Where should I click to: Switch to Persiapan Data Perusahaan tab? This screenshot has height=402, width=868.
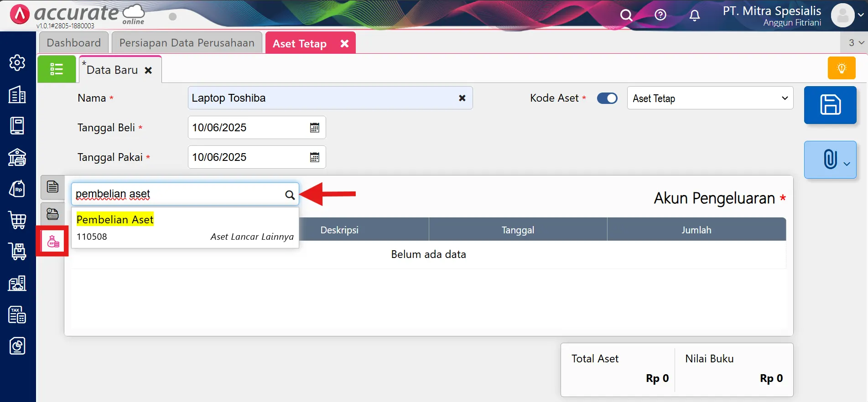coord(187,43)
